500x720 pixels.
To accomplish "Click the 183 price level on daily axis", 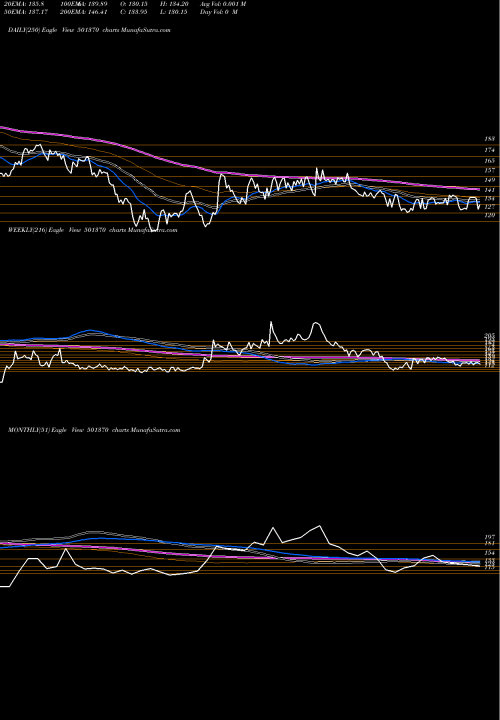I will tap(489, 139).
